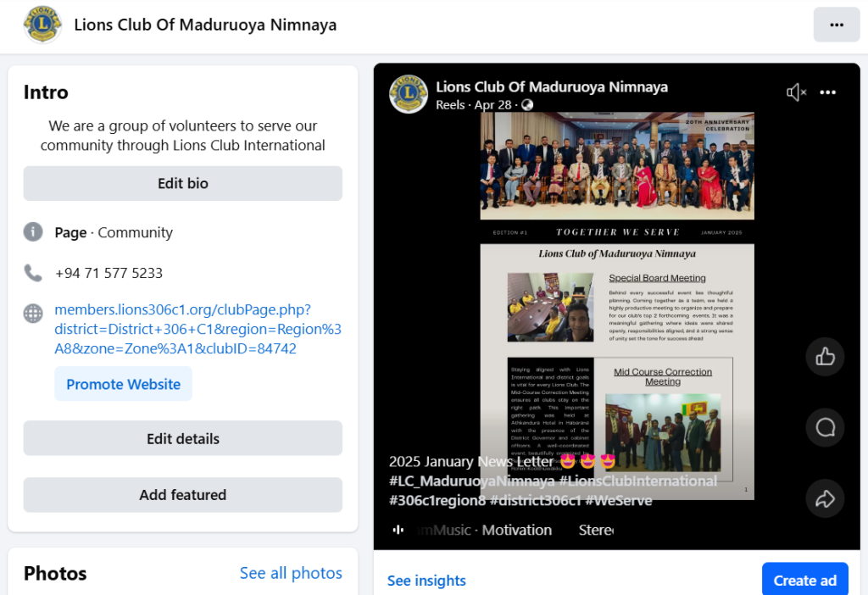Click the audio waveform icon beside Motivation
This screenshot has height=595, width=868.
click(x=398, y=530)
